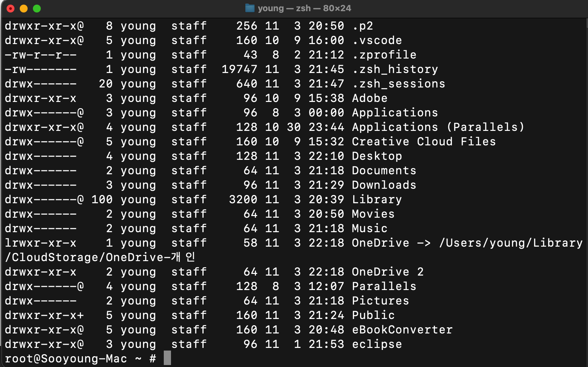Click the .zsh_history filename in listing
The width and height of the screenshot is (588, 367).
pos(395,69)
